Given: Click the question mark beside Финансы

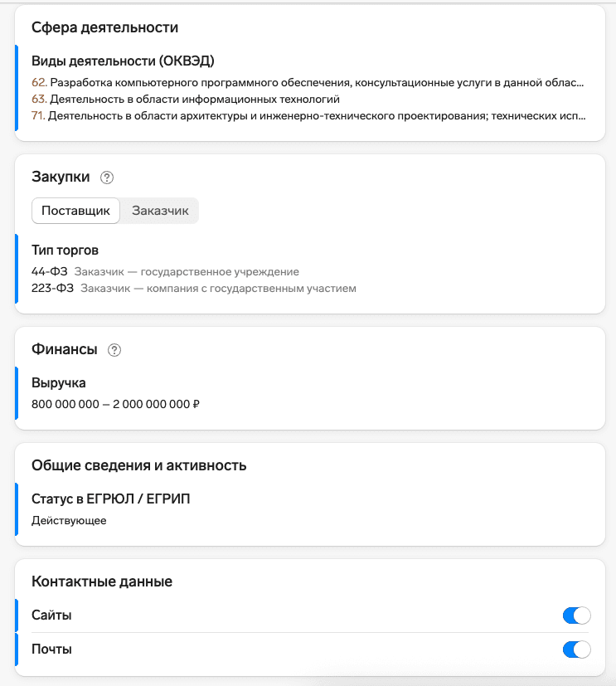Looking at the screenshot, I should tap(113, 349).
